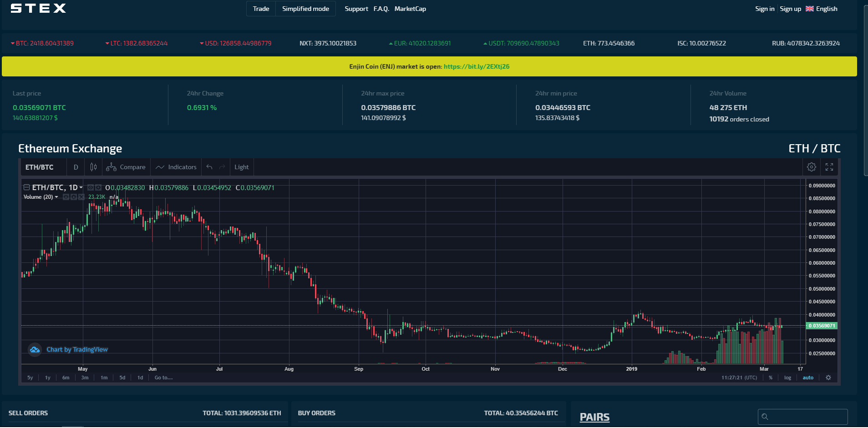Toggle log scale mode
The width and height of the screenshot is (868, 428).
[787, 378]
